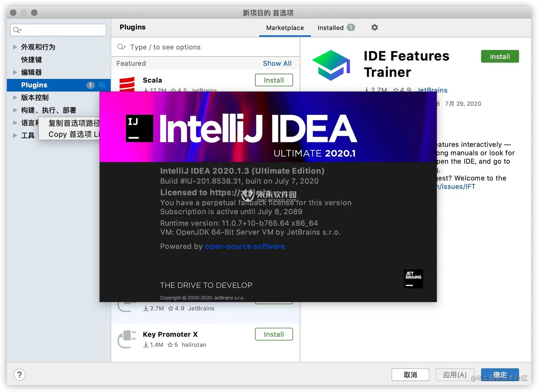The height and width of the screenshot is (392, 538).
Task: Choose 复制首选项路径 from the context menu
Action: tap(69, 123)
